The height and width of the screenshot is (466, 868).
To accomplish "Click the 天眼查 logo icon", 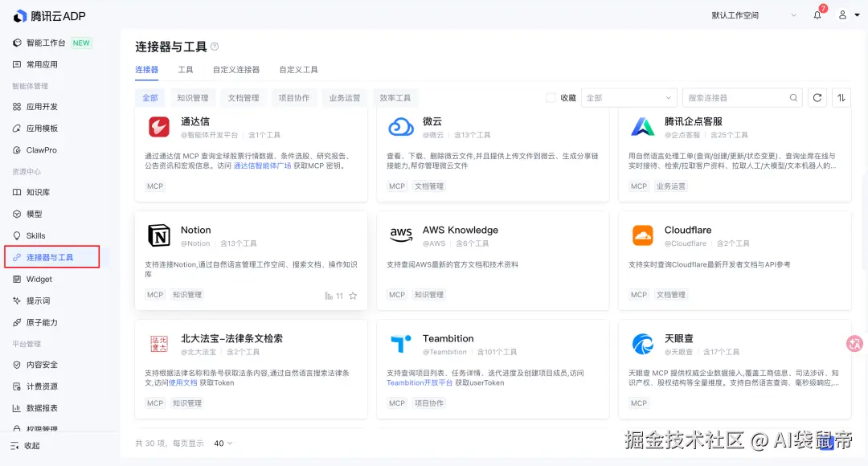I will click(x=643, y=344).
